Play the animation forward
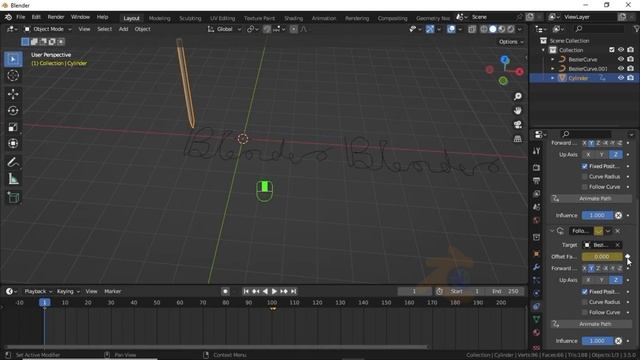640x360 pixels. [x=274, y=291]
